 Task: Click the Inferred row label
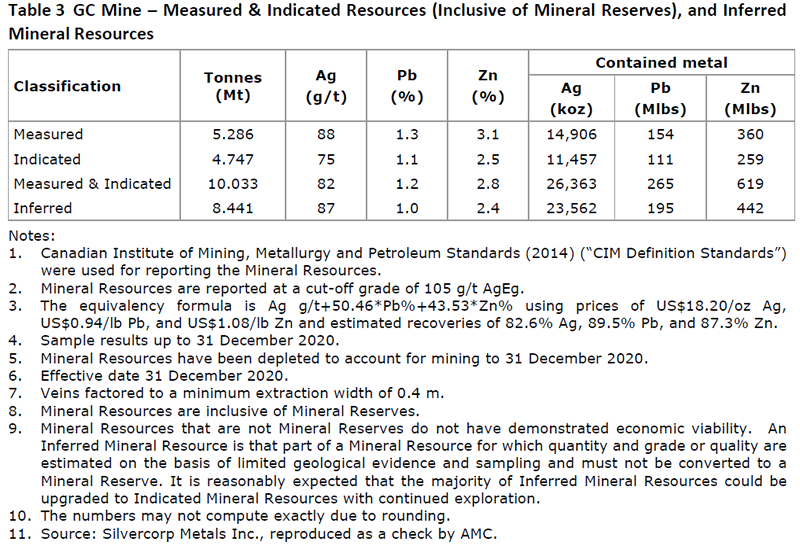[x=43, y=208]
